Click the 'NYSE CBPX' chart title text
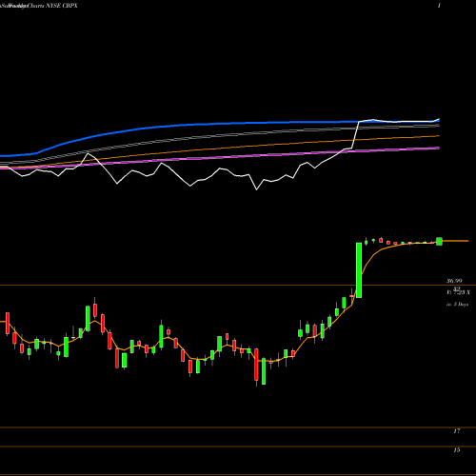476x476 pixels. pos(62,6)
